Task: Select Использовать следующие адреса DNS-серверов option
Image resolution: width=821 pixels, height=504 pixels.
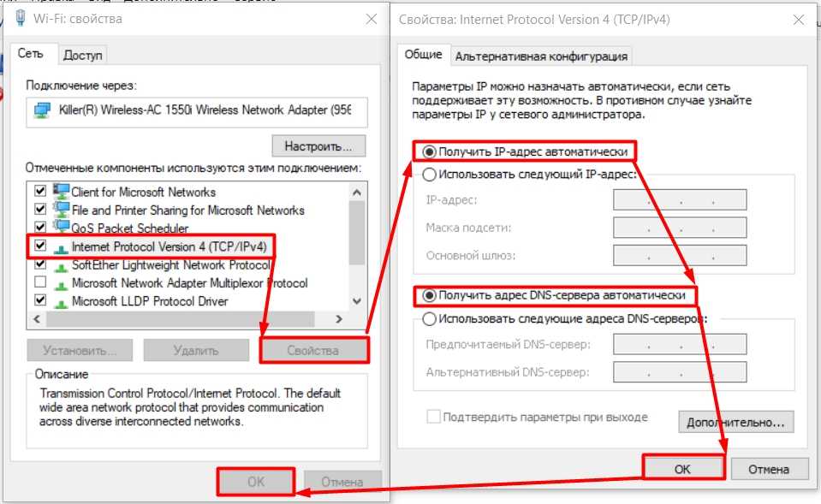Action: point(430,319)
